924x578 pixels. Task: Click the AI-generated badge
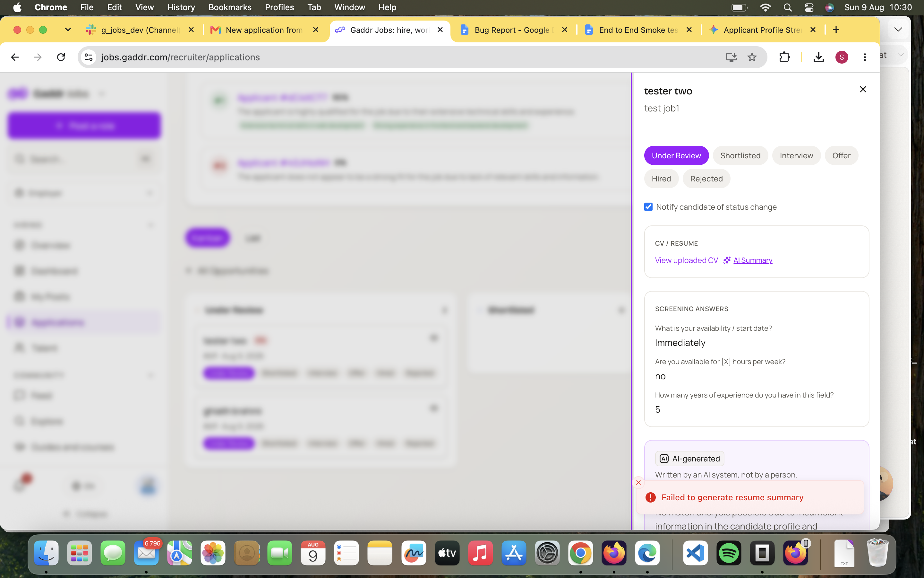pos(689,459)
